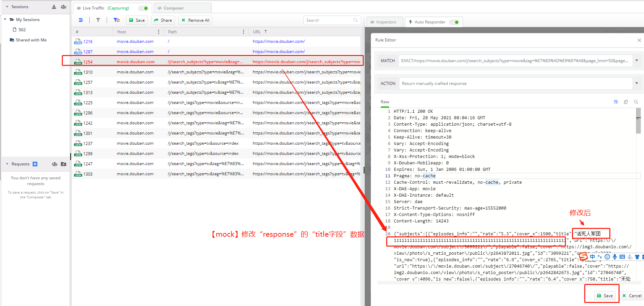This screenshot has width=644, height=306.
Task: Collapse the My Sessions folder
Action: tap(5, 20)
